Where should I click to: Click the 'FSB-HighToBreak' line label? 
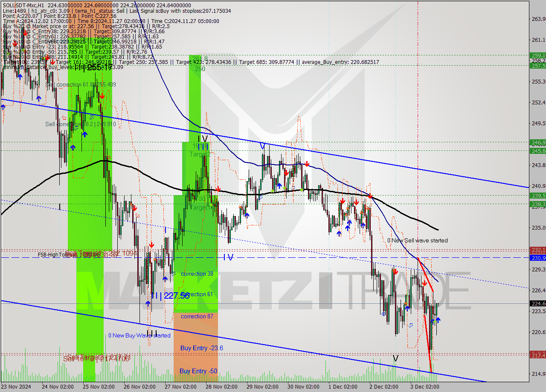tap(56, 255)
